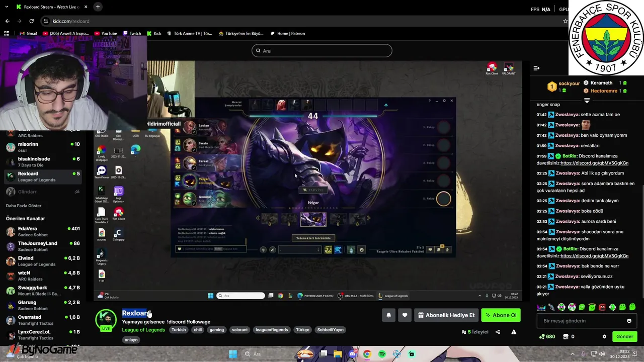Open League of Legends category link

point(143,330)
